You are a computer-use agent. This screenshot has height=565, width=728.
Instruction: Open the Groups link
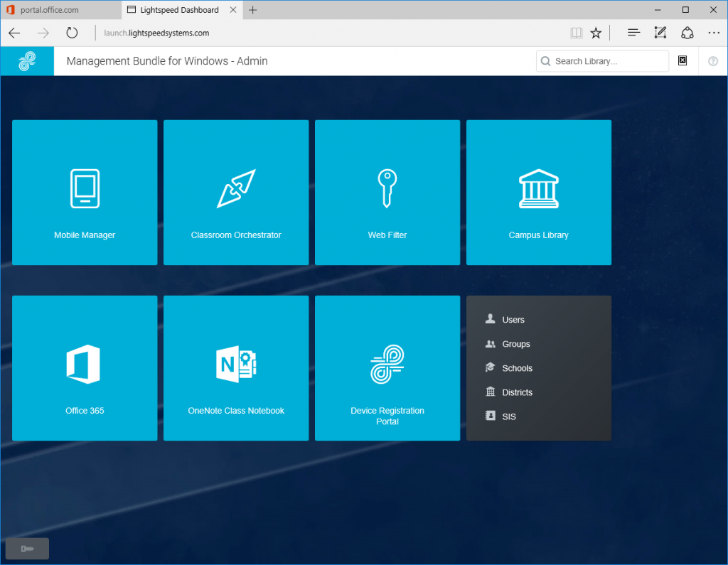point(516,344)
